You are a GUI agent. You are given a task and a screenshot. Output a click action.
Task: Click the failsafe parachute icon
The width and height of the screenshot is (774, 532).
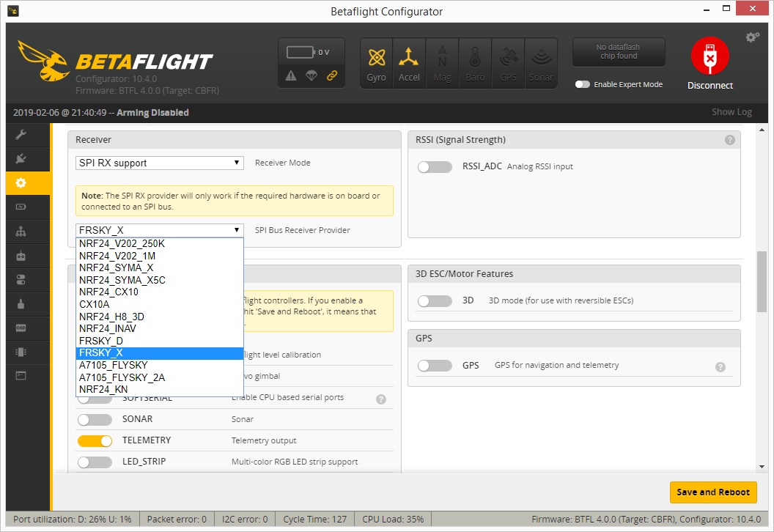point(311,75)
